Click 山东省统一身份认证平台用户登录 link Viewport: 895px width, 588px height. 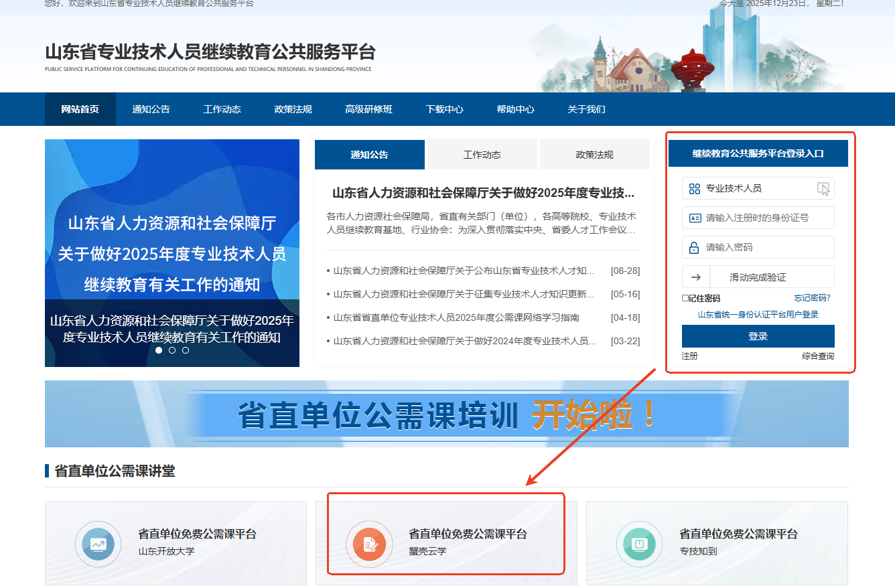758,315
